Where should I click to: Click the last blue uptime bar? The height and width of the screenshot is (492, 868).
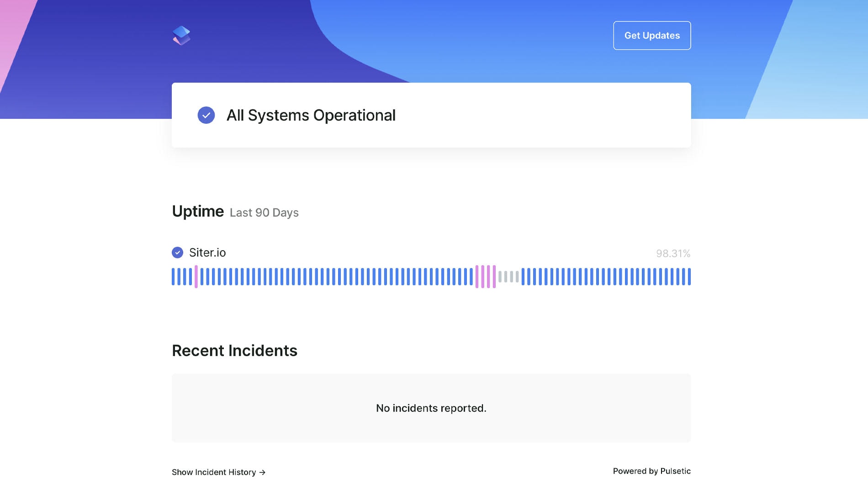pos(689,277)
